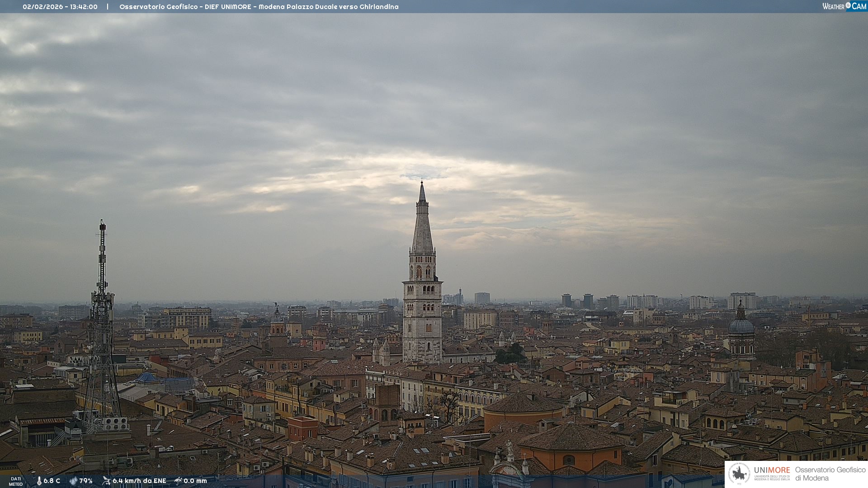The width and height of the screenshot is (868, 488).
Task: Click the gray church dome on the right
Action: pyautogui.click(x=741, y=325)
